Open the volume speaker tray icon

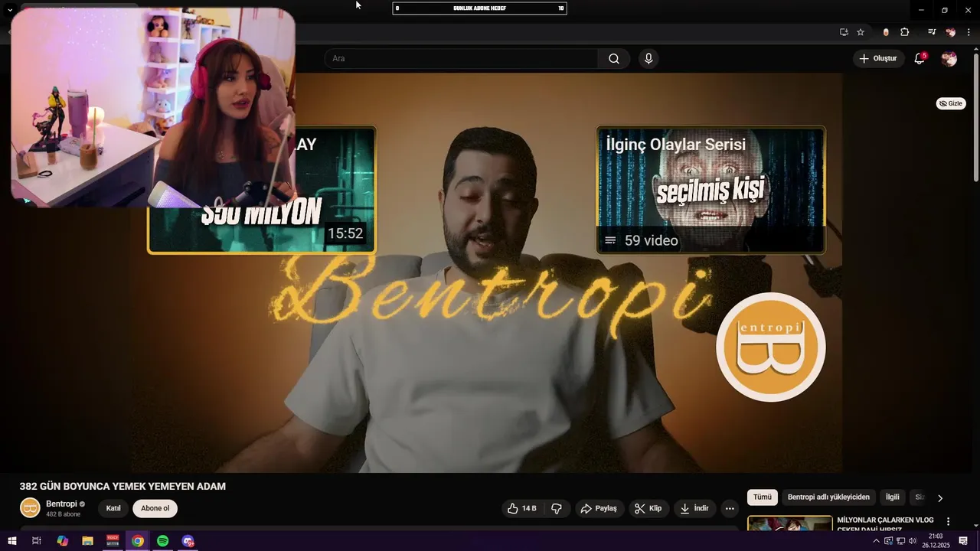(913, 541)
